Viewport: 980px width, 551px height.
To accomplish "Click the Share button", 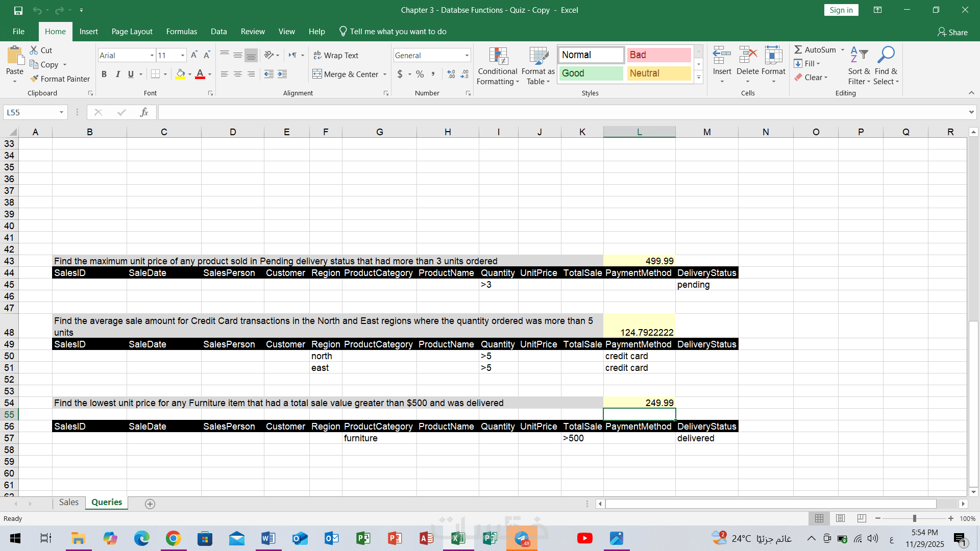I will (952, 32).
